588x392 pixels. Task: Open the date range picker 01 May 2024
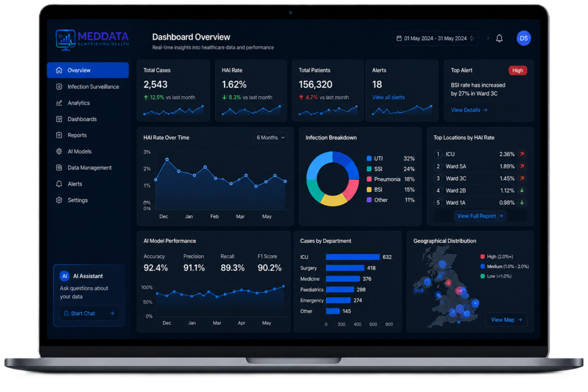tap(435, 38)
